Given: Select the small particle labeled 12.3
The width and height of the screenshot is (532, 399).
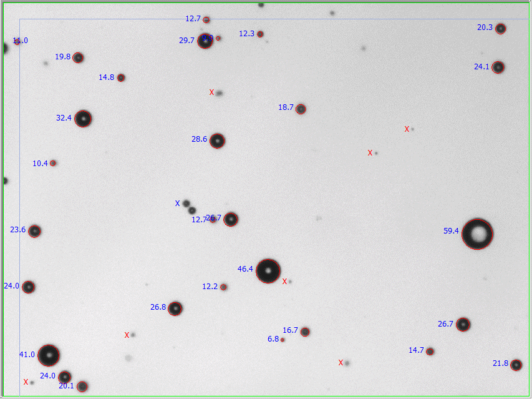Looking at the screenshot, I should (x=260, y=34).
